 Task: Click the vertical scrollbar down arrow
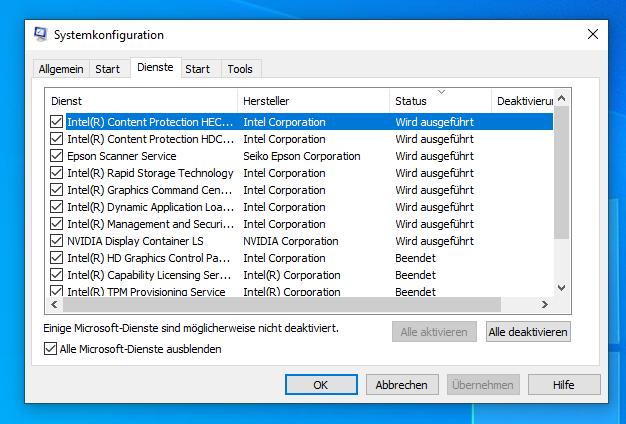(x=562, y=287)
